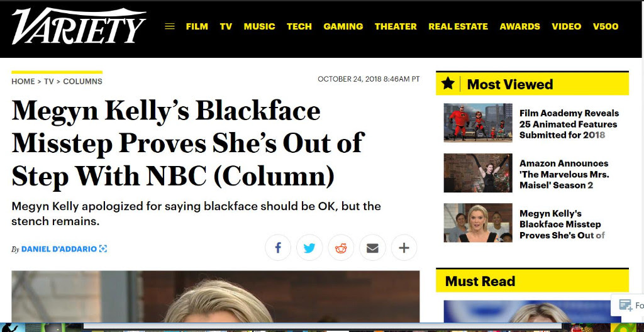This screenshot has height=332, width=644.
Task: Click the Variety logo
Action: (x=79, y=26)
